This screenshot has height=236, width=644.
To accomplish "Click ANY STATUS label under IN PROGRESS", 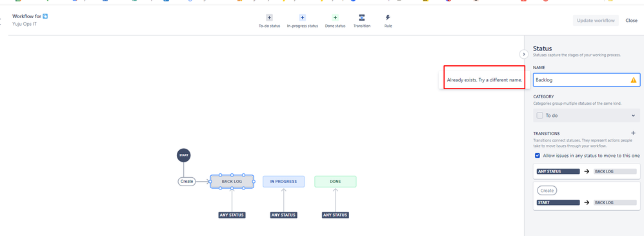I will point(283,215).
